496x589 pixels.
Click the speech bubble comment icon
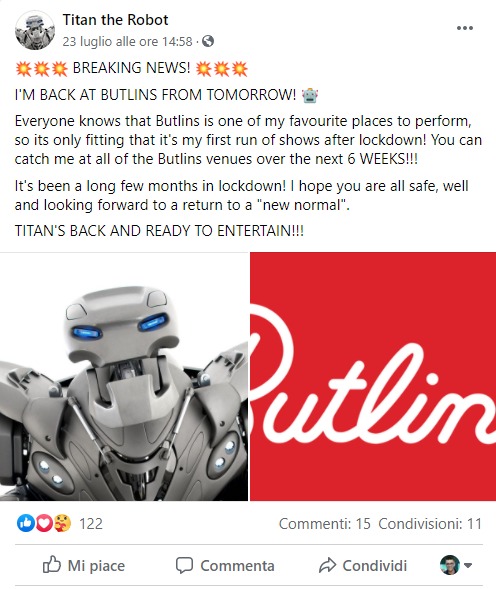point(184,565)
